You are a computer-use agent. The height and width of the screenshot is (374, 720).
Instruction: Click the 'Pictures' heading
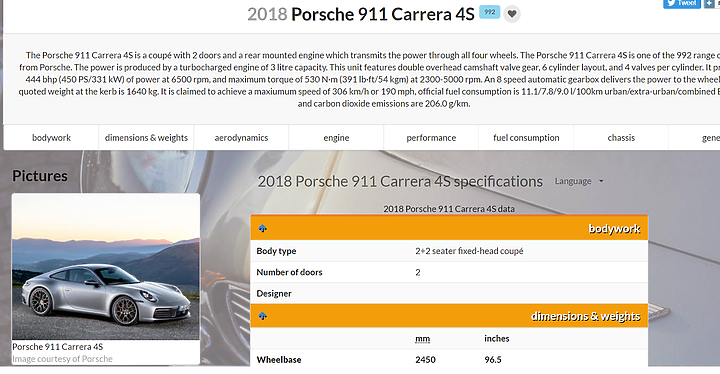[40, 176]
